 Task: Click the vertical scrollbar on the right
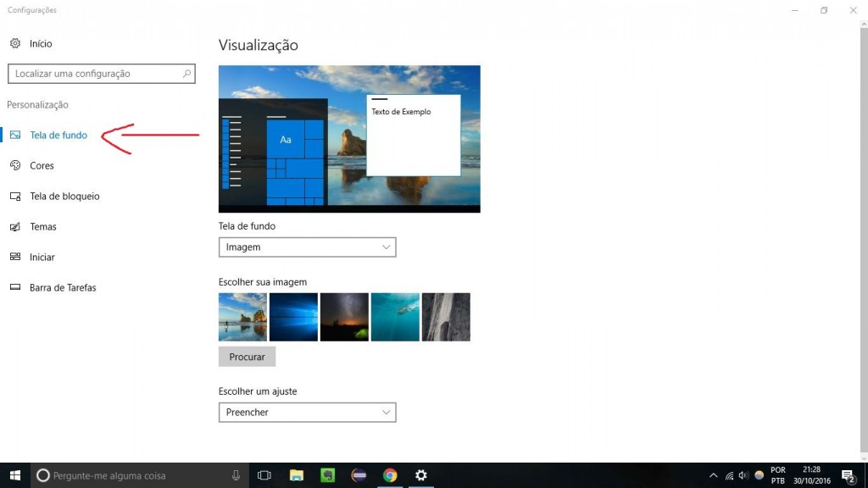point(864,241)
